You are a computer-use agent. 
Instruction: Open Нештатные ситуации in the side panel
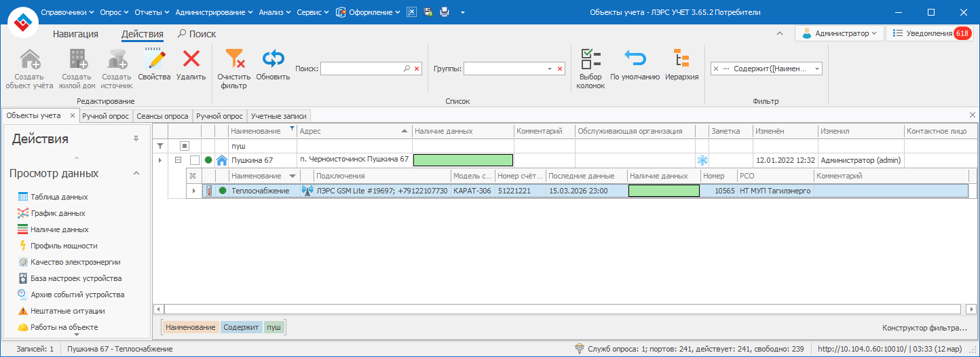67,311
